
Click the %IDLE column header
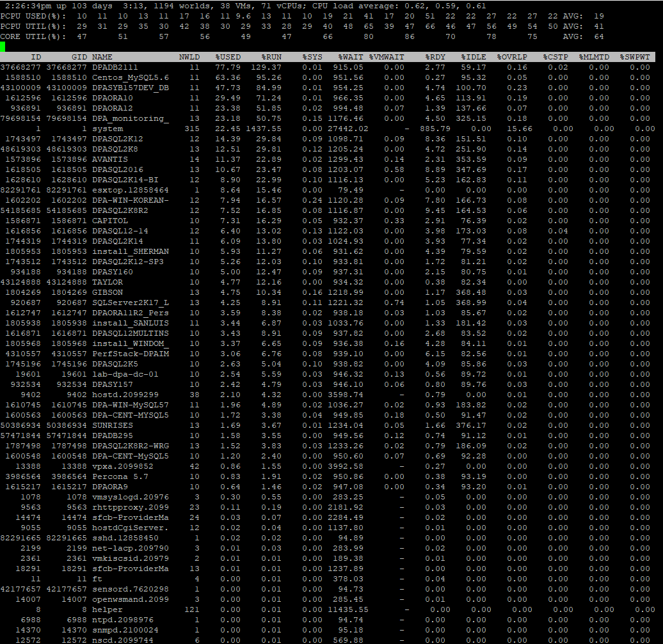tap(473, 56)
